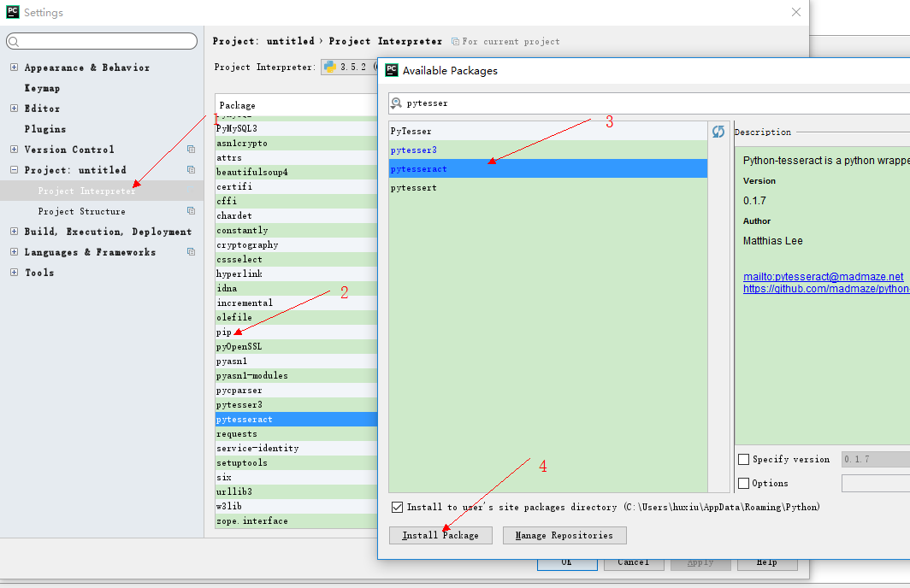Click the PyCharm icon in Settings title bar
This screenshot has height=588, width=910.
click(12, 12)
